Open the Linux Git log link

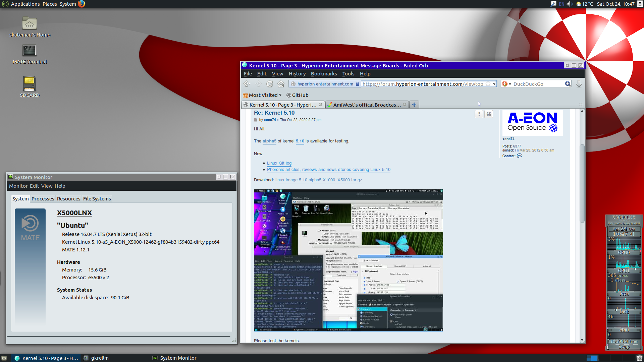tap(279, 163)
